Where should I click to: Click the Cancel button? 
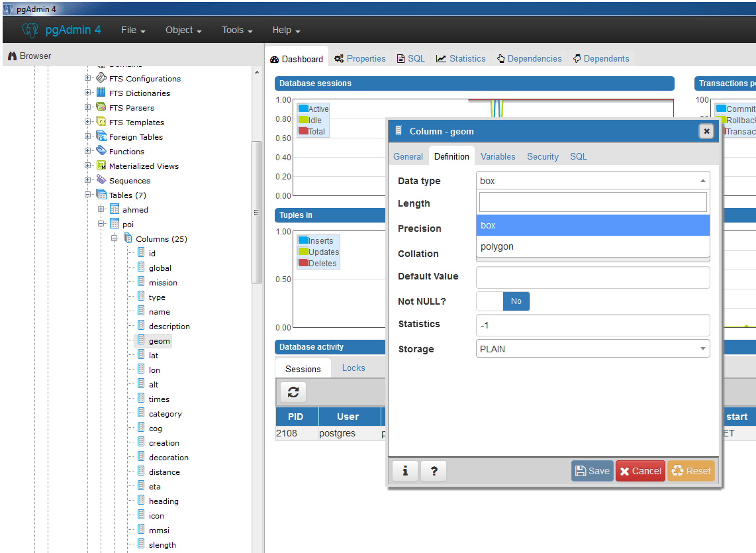click(640, 471)
